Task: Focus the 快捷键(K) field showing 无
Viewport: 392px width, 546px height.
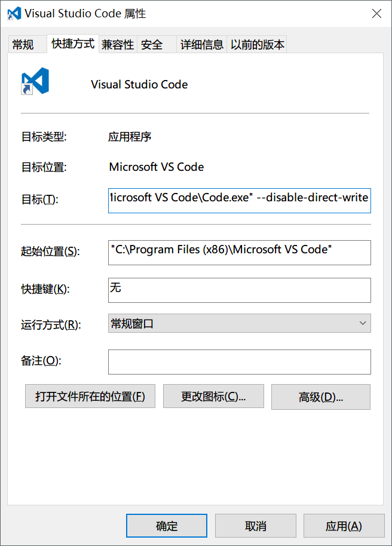Action: pos(240,290)
